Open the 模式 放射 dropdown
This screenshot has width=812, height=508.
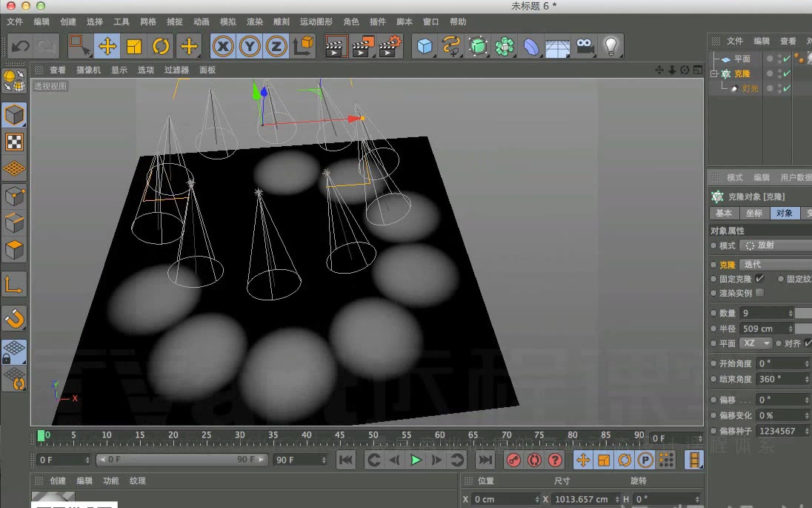point(774,245)
